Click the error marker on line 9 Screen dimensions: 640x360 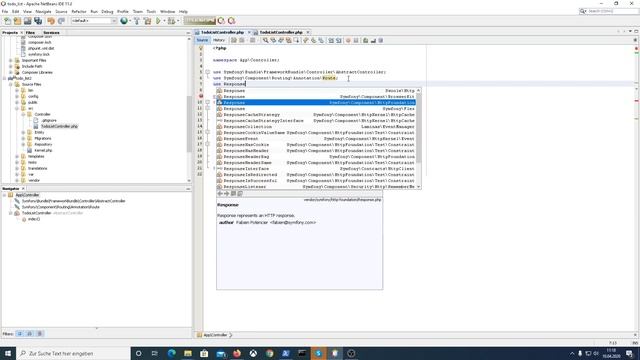[x=200, y=96]
